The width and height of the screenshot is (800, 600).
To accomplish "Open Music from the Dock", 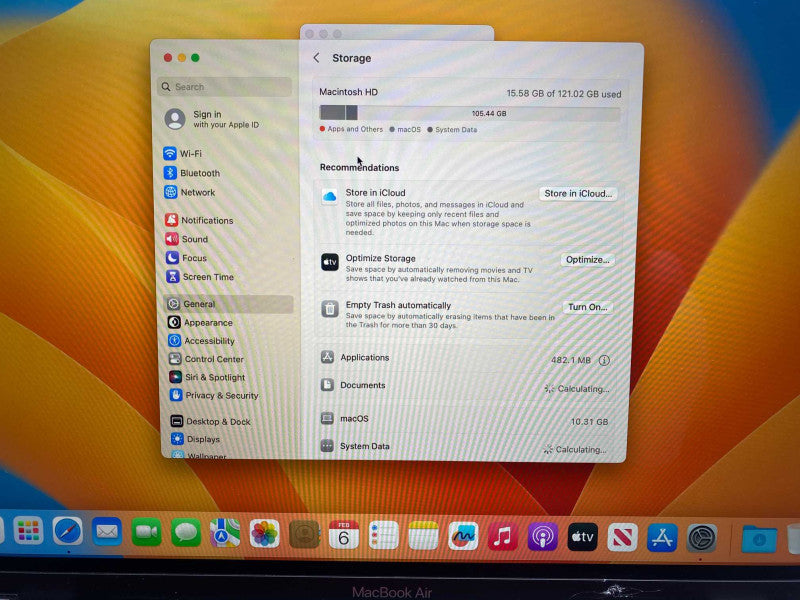I will click(503, 537).
